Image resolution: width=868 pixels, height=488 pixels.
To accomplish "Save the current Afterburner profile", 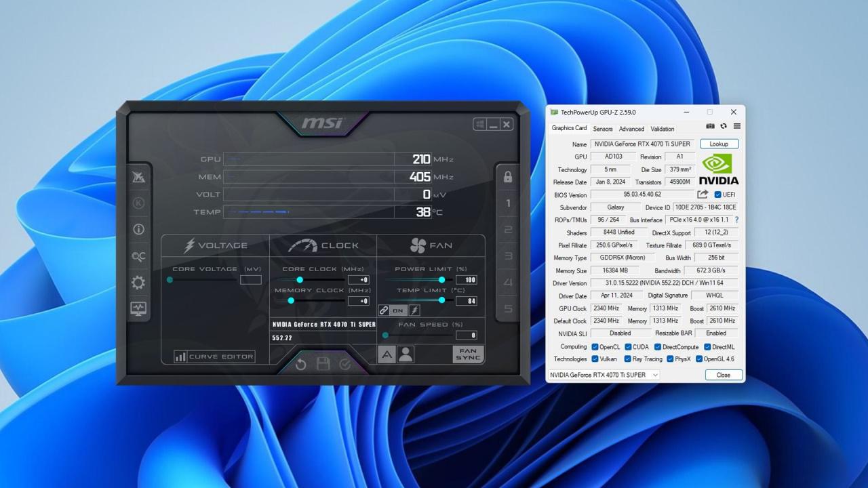I will pos(323,364).
